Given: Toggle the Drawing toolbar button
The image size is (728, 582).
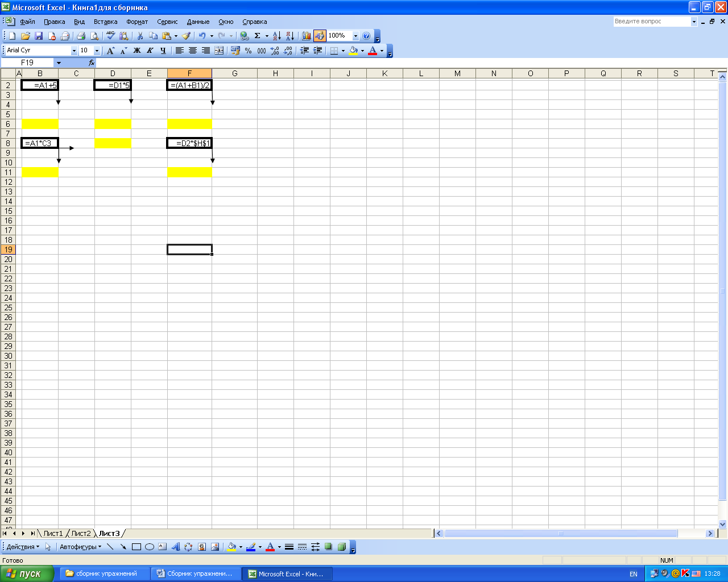Looking at the screenshot, I should [x=320, y=36].
